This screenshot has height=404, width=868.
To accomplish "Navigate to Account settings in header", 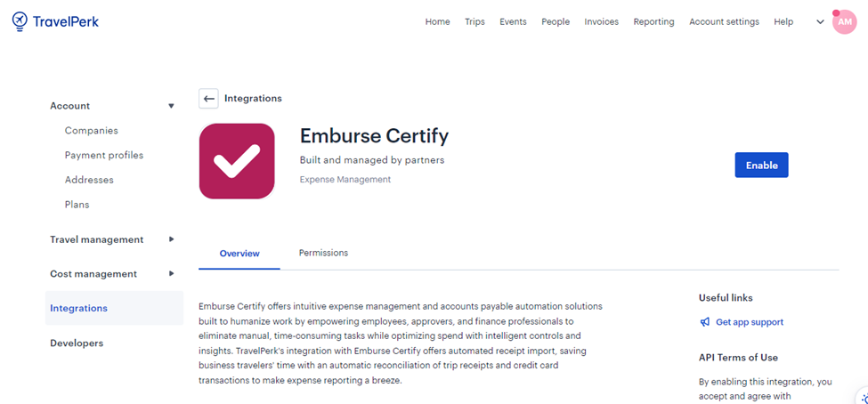I will point(724,22).
